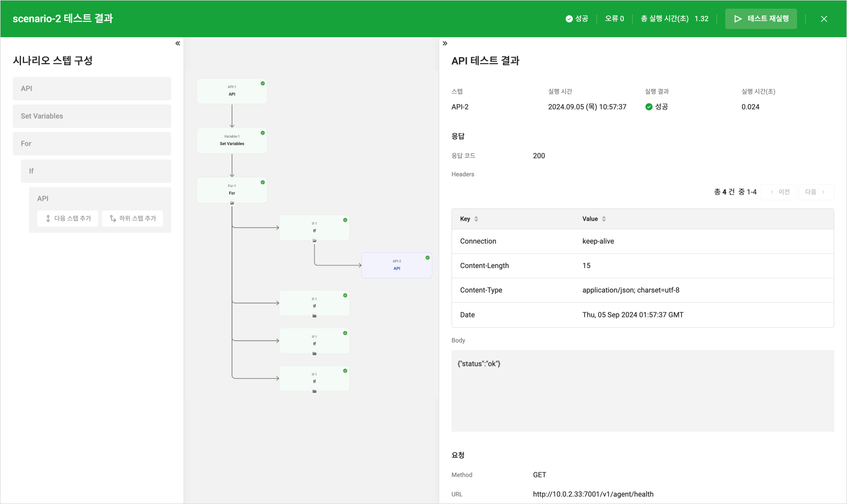Select the If-1 node that connects to API-2
Viewport: 847px width, 504px height.
click(x=314, y=227)
